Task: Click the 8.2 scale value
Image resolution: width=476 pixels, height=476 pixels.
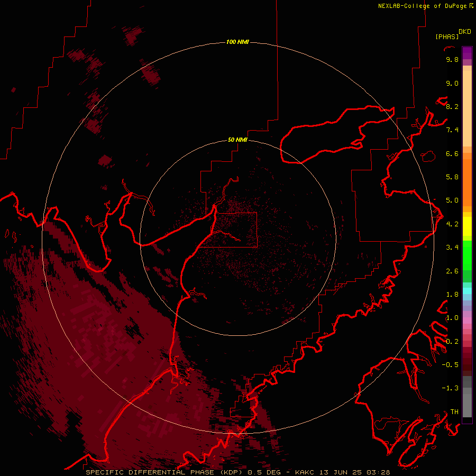Action: (452, 106)
